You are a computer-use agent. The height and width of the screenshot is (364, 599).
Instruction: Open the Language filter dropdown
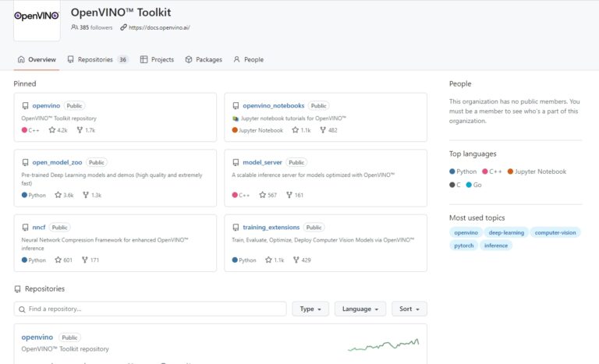click(360, 309)
